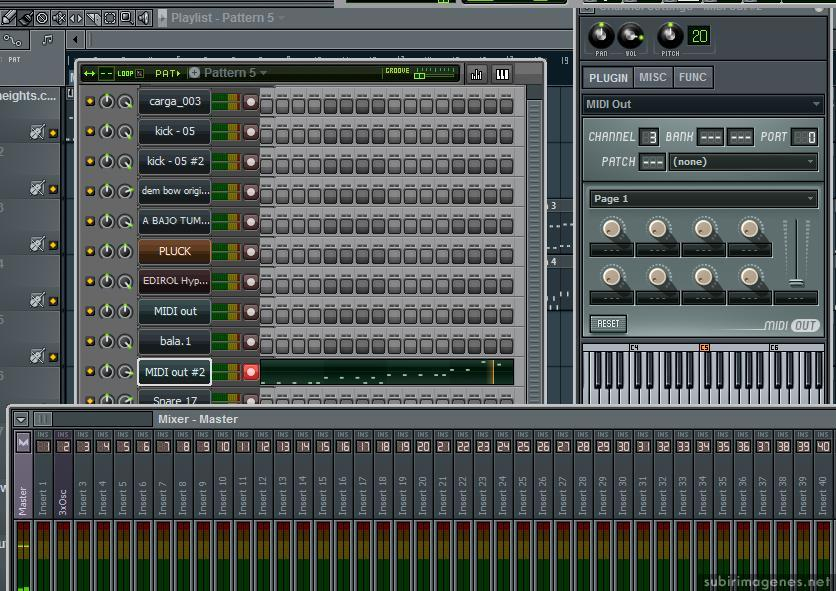Viewport: 836px width, 591px height.
Task: Expand the Page 1 dropdown
Action: tap(811, 198)
